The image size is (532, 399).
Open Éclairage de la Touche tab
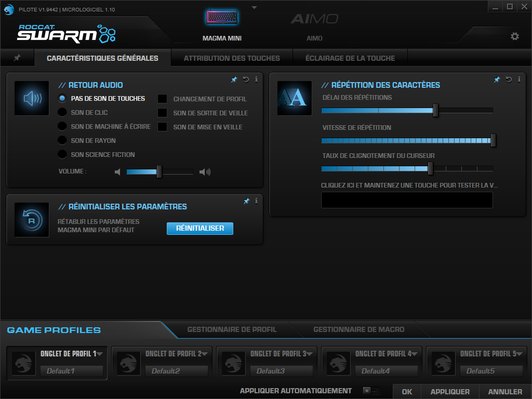[350, 58]
